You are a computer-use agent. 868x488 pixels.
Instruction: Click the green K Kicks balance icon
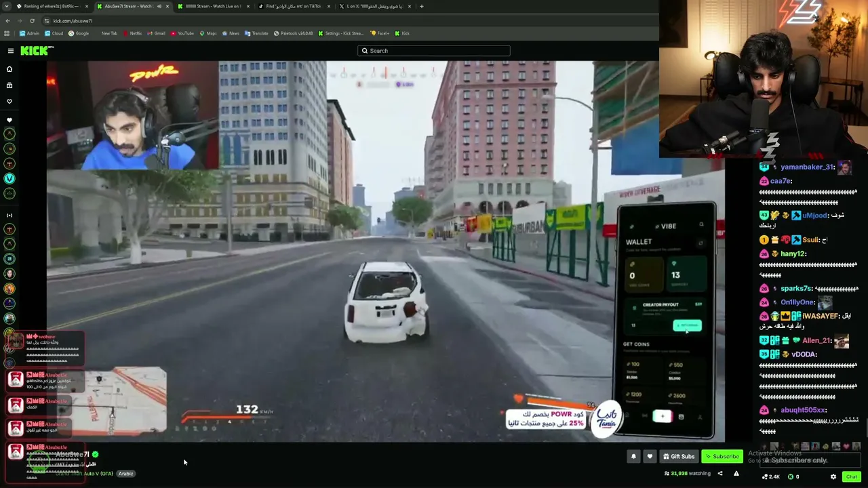point(789,476)
